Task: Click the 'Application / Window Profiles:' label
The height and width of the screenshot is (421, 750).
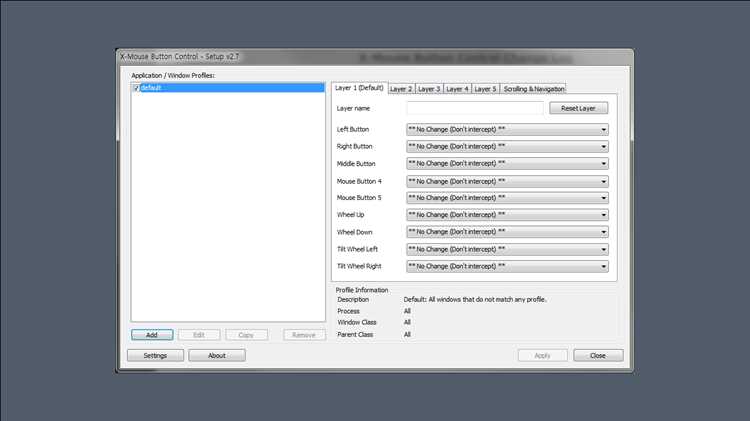Action: coord(173,76)
